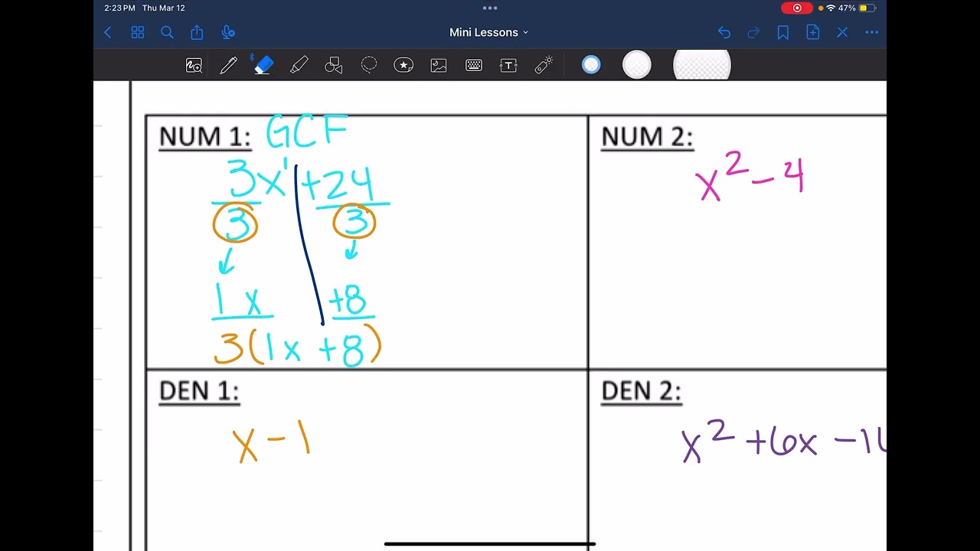Select the Image insert tool
980x551 pixels.
439,66
